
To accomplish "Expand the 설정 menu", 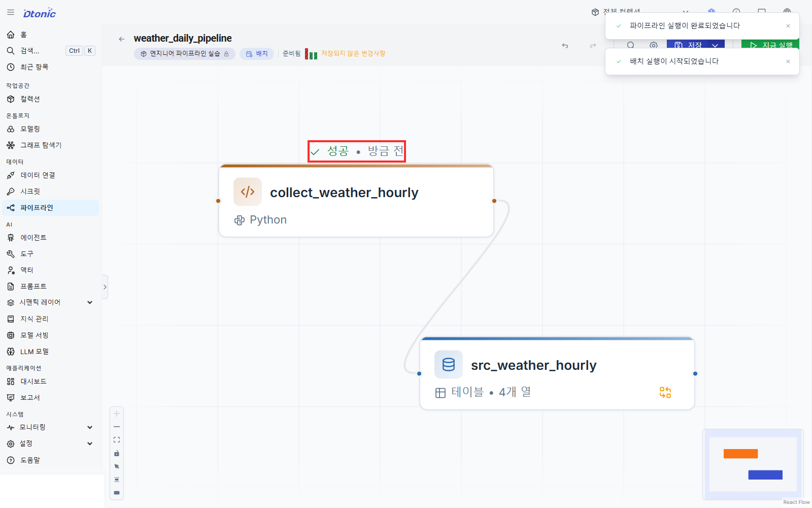I will (90, 443).
